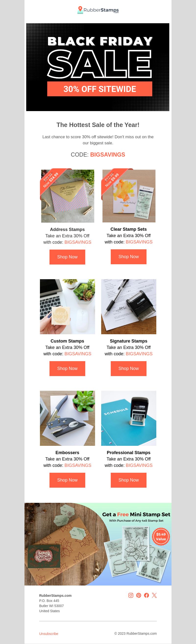Open the Signature Stamps product image
196x644 pixels.
[129, 307]
